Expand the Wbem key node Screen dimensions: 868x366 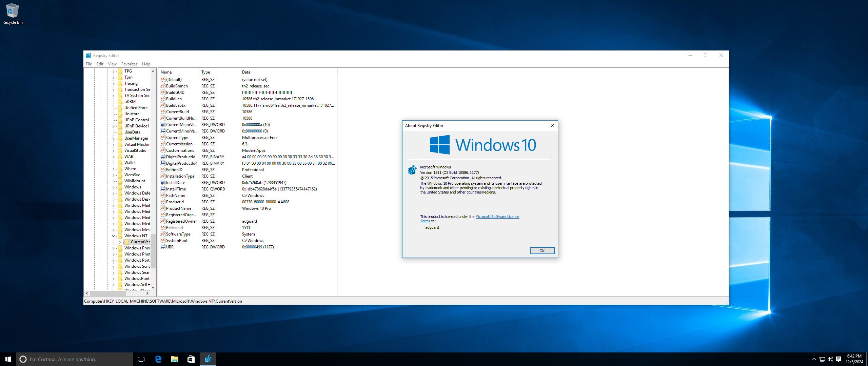(113, 169)
